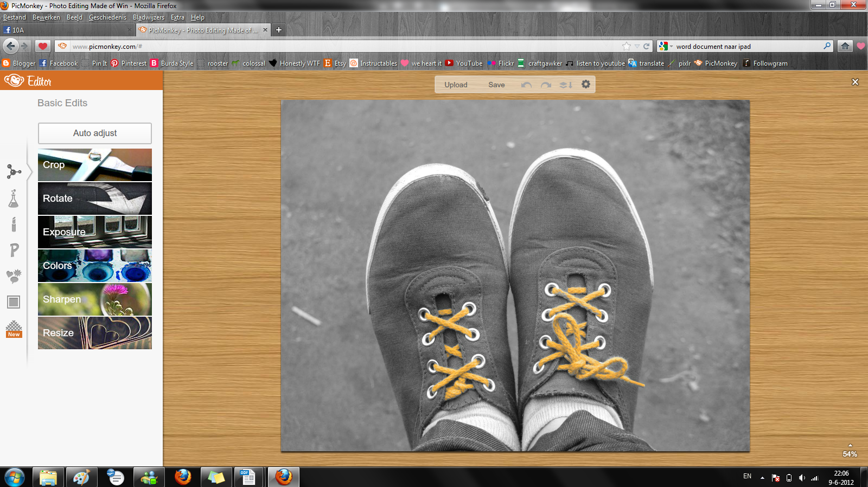The height and width of the screenshot is (487, 868).
Task: Bookmark this page with the star
Action: tap(627, 46)
